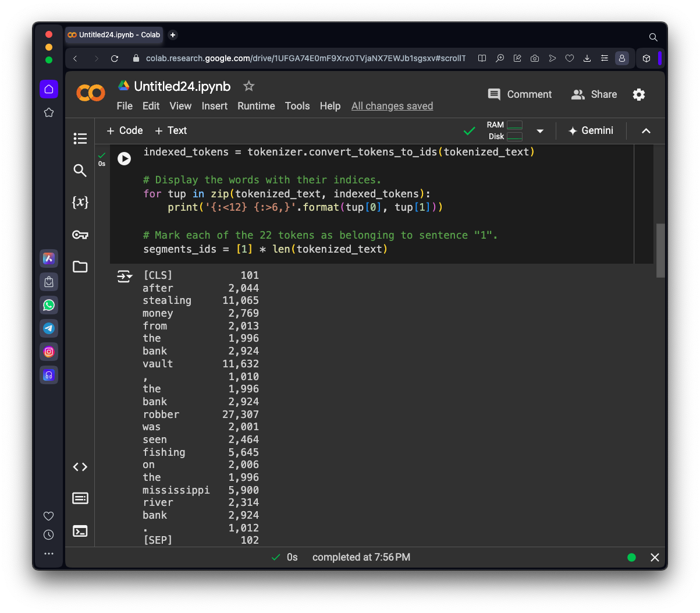Toggle the cell output view icon
The image size is (700, 613).
click(x=125, y=277)
